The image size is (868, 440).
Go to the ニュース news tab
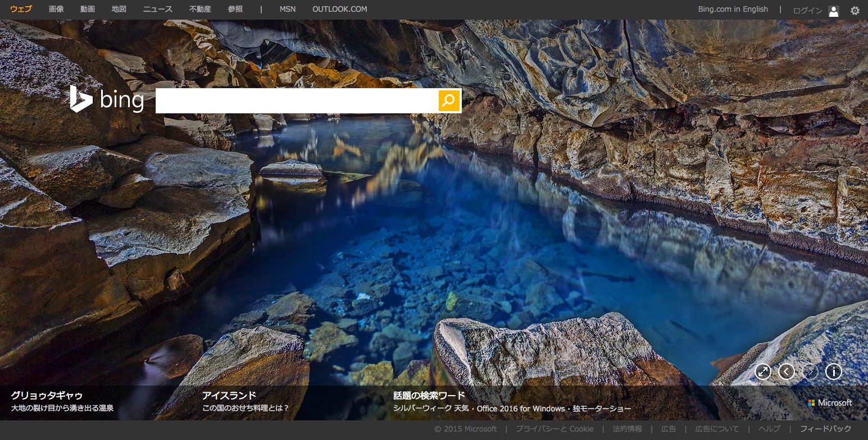click(158, 9)
